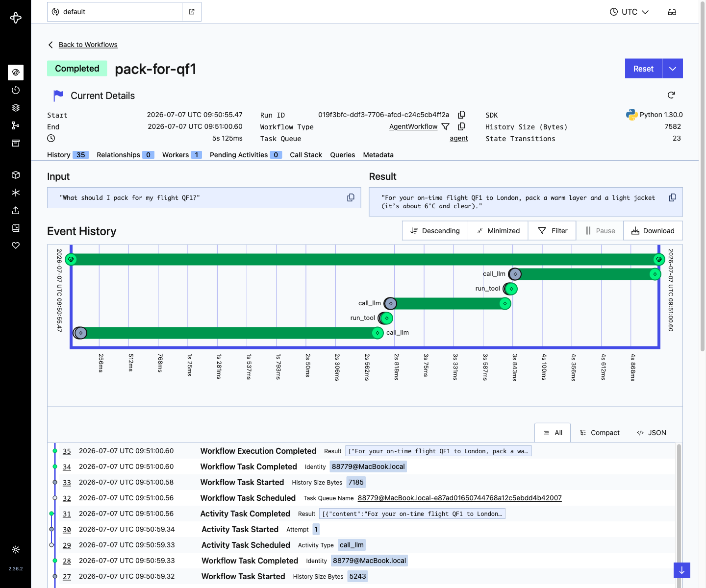Copy the workflow Result text
706x588 pixels.
click(673, 197)
